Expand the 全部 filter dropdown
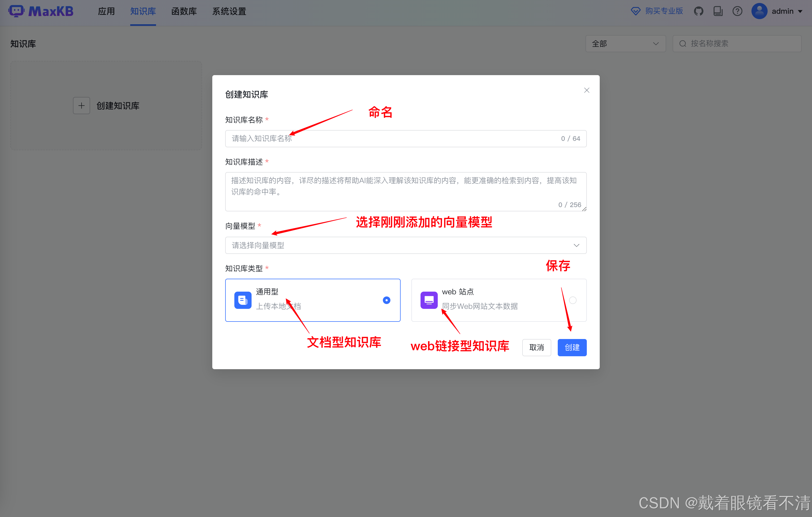The height and width of the screenshot is (517, 812). tap(625, 44)
